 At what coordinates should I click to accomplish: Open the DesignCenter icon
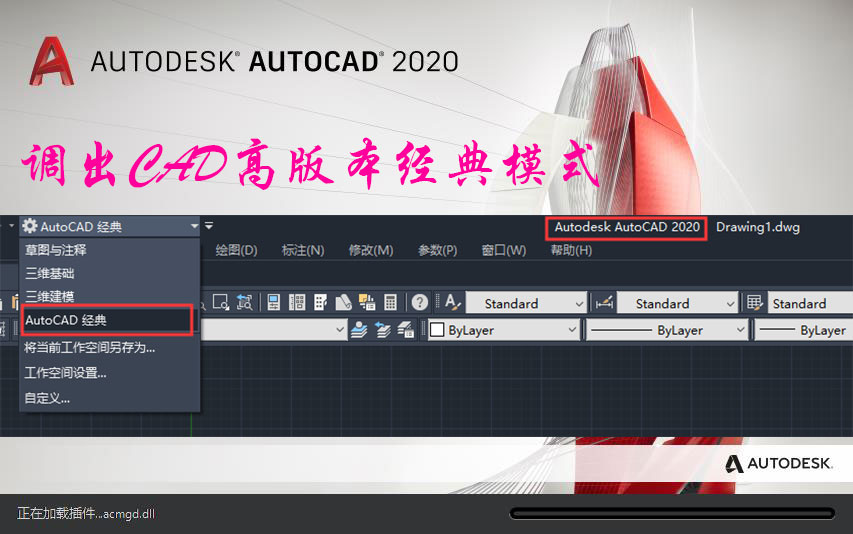point(297,302)
